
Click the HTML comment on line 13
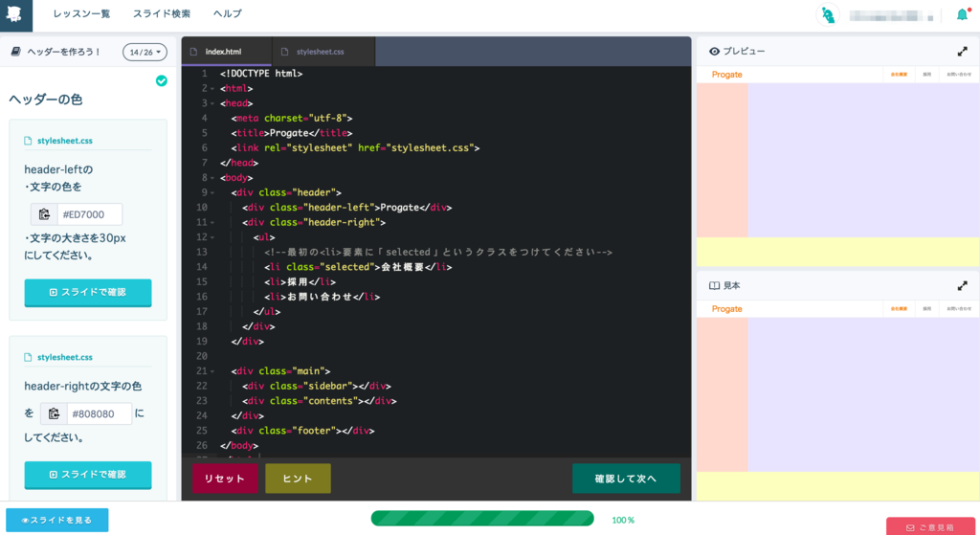click(x=438, y=253)
